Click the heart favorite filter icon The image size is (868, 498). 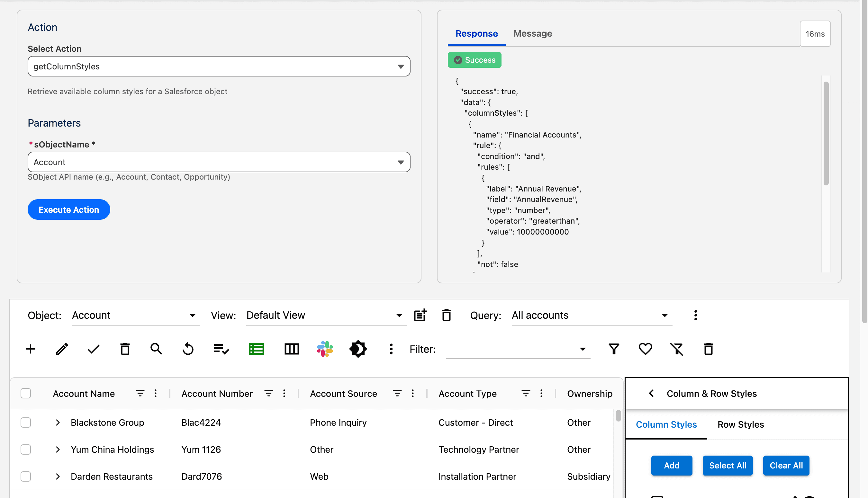[x=645, y=349]
